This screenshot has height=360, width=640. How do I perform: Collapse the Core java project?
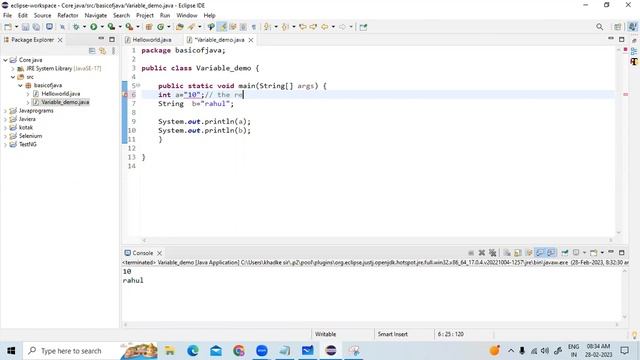tap(5, 60)
